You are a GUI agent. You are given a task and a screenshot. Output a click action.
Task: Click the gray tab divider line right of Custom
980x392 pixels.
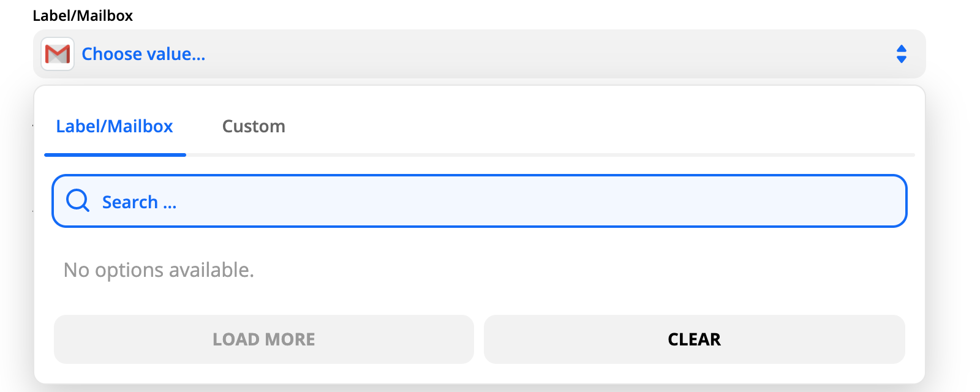click(551, 155)
